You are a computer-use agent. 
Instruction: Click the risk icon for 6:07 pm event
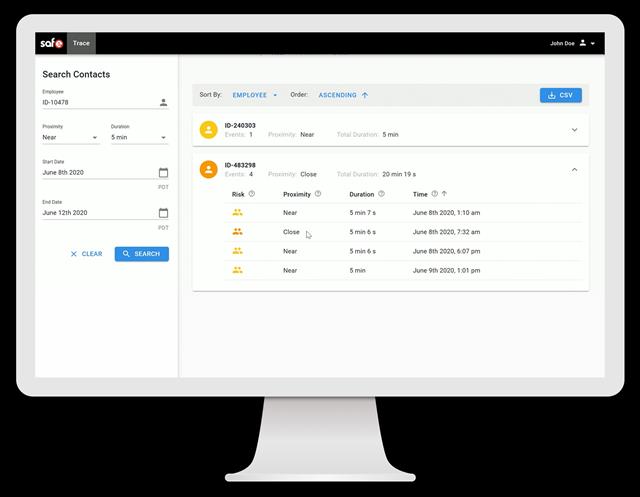click(237, 251)
